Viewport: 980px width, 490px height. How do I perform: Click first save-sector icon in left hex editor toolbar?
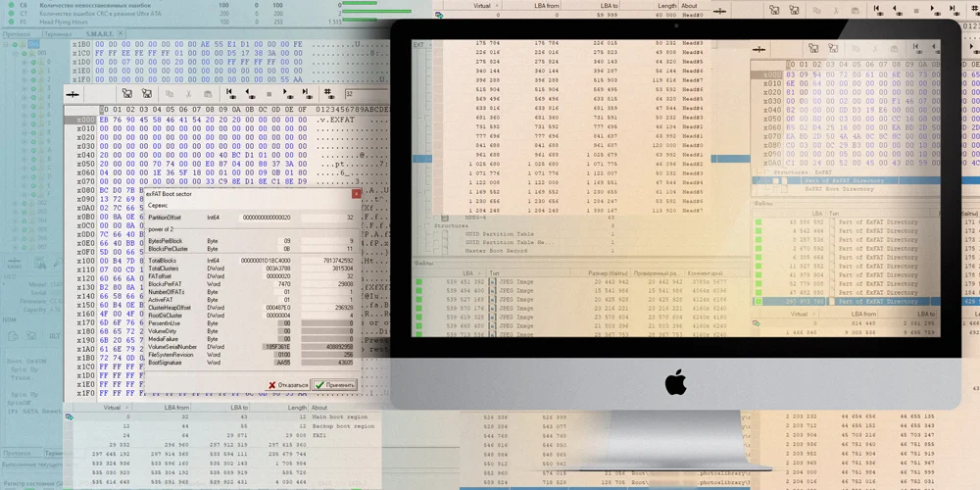tap(126, 94)
